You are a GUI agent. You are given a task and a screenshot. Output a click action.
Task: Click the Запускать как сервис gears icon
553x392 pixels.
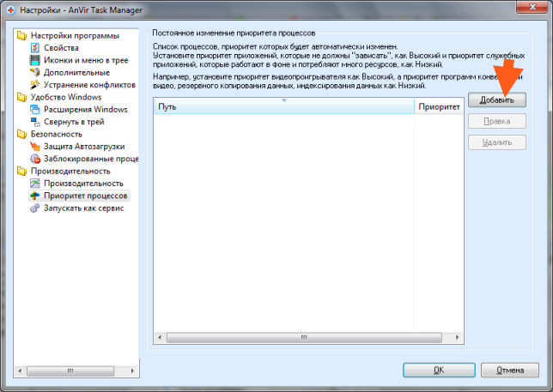(x=35, y=208)
